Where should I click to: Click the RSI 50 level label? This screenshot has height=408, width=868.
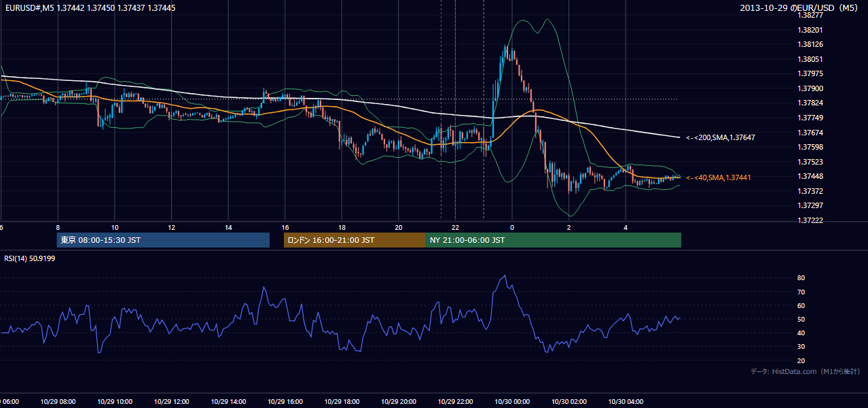(801, 319)
